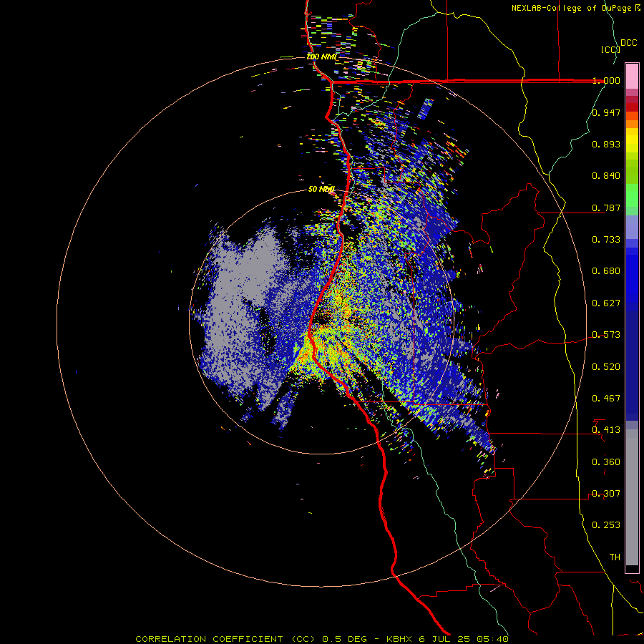The image size is (644, 644).
Task: Select the 0.840 scale value
Action: [606, 176]
